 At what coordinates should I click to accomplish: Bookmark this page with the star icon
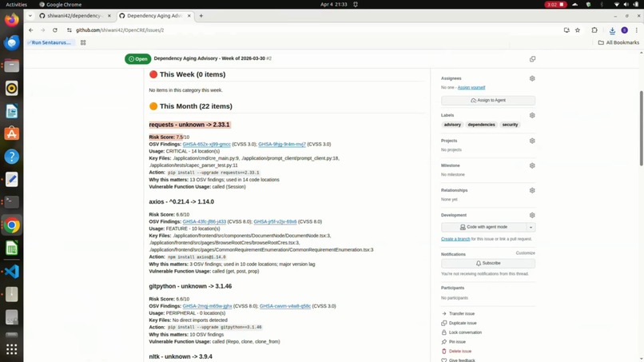click(578, 30)
